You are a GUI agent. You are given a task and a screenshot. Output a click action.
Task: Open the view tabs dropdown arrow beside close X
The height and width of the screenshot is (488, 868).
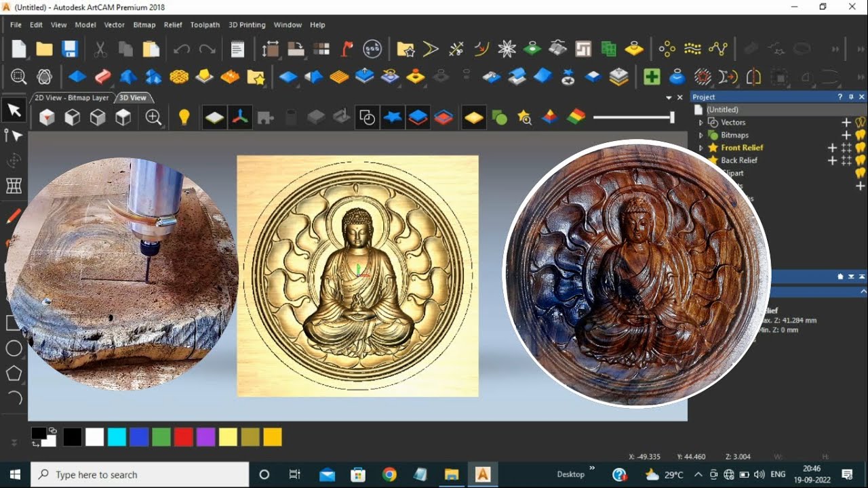[669, 98]
